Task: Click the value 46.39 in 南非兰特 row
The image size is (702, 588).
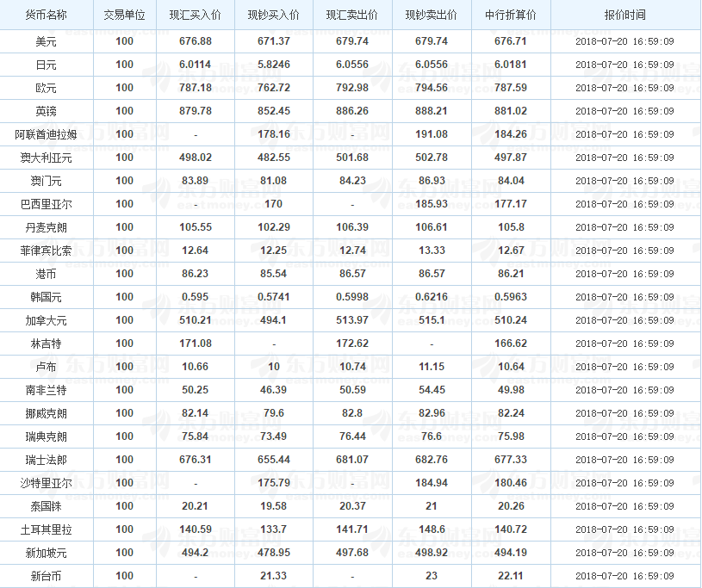Action: click(x=274, y=390)
